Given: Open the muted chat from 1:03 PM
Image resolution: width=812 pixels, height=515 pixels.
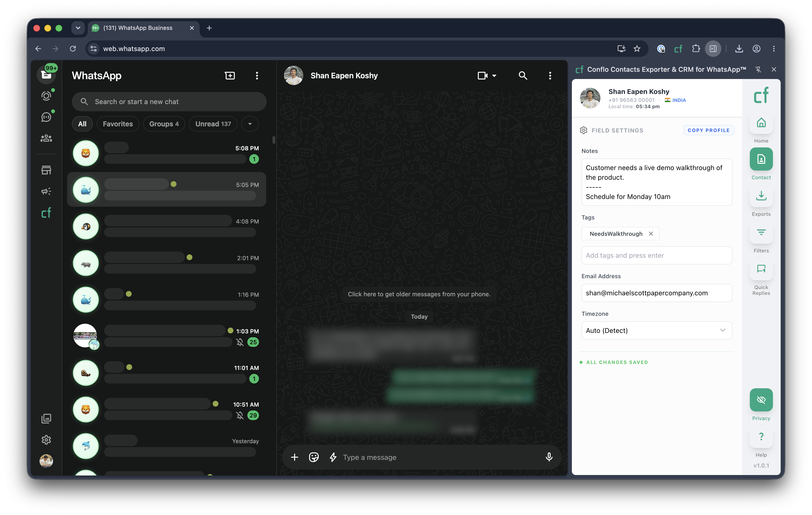Looking at the screenshot, I should pyautogui.click(x=167, y=336).
